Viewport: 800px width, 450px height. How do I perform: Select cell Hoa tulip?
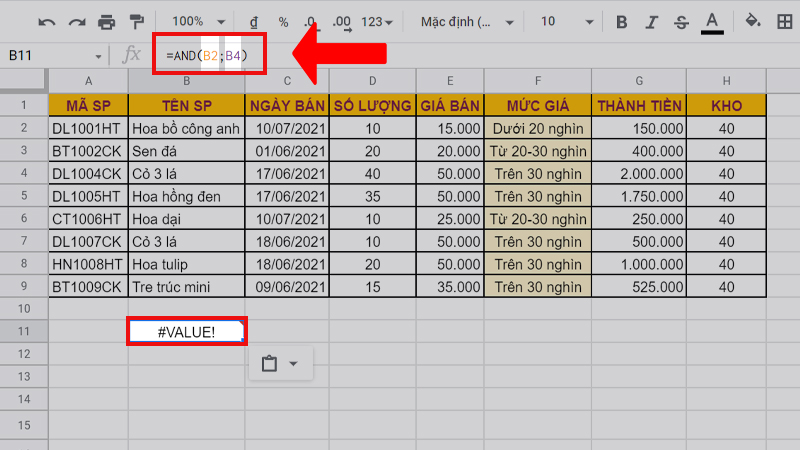[x=187, y=264]
